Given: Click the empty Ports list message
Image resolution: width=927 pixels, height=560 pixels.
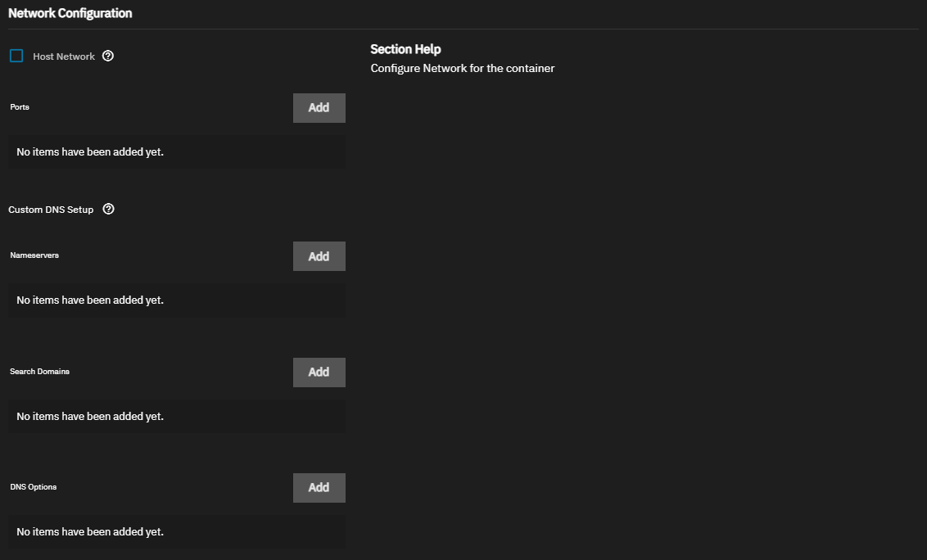Looking at the screenshot, I should pos(90,152).
